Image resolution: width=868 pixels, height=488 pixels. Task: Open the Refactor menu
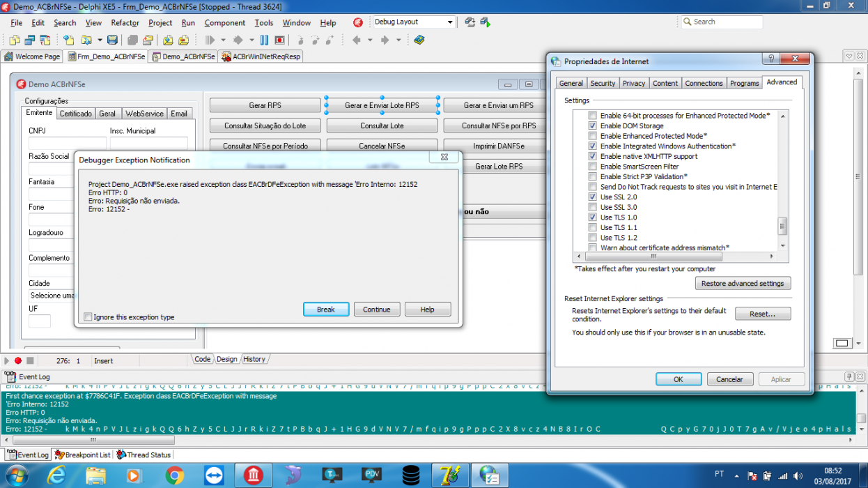pyautogui.click(x=125, y=22)
